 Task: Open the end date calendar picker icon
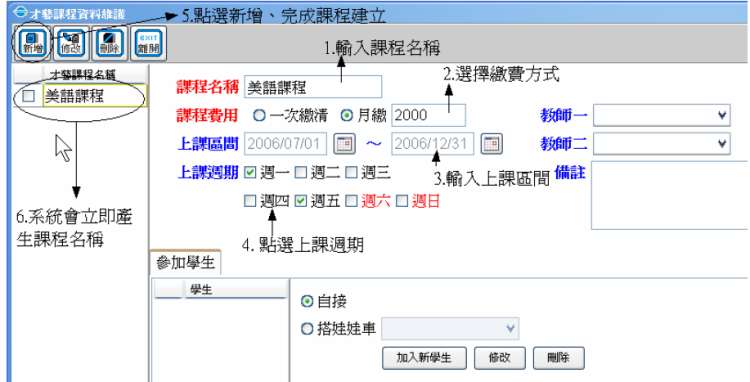pos(492,144)
